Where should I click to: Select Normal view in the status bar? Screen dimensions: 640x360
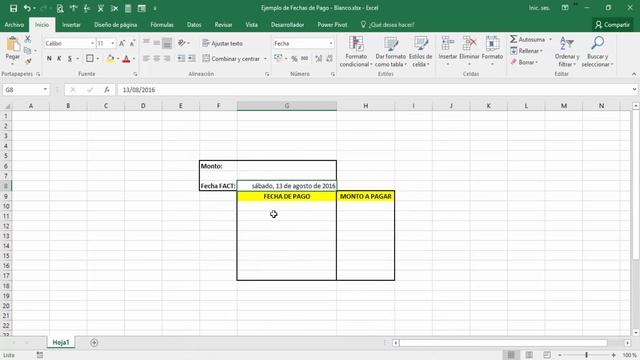(511, 355)
